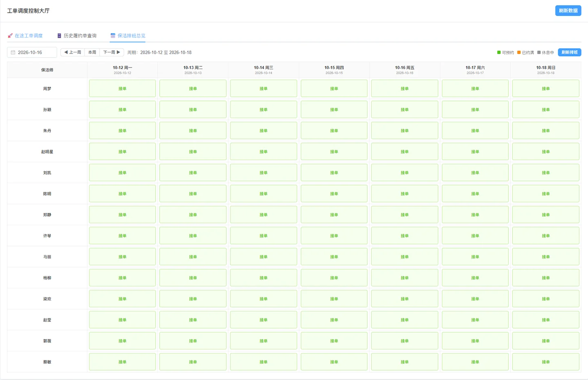Click the 10-15 周四 column header
The width and height of the screenshot is (588, 380).
(334, 70)
